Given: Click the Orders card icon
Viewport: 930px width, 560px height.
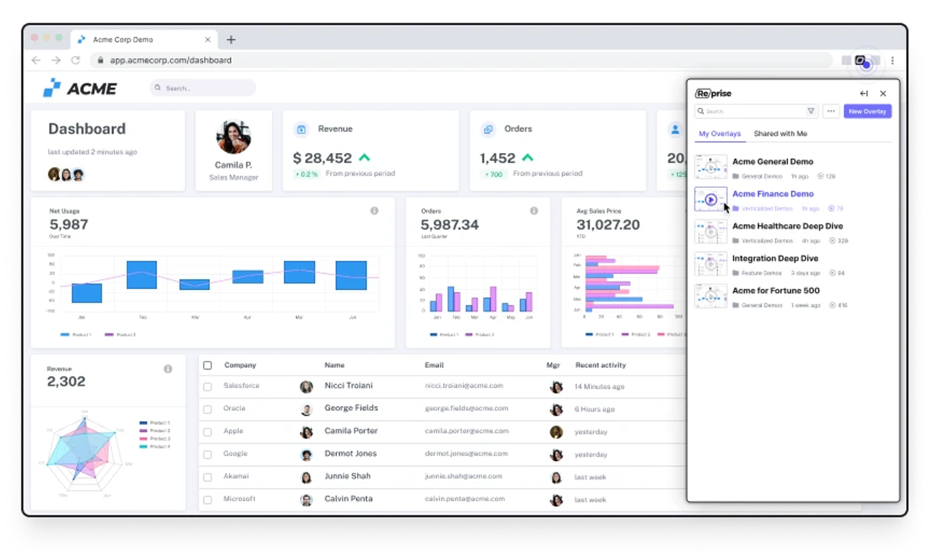Looking at the screenshot, I should click(x=488, y=130).
